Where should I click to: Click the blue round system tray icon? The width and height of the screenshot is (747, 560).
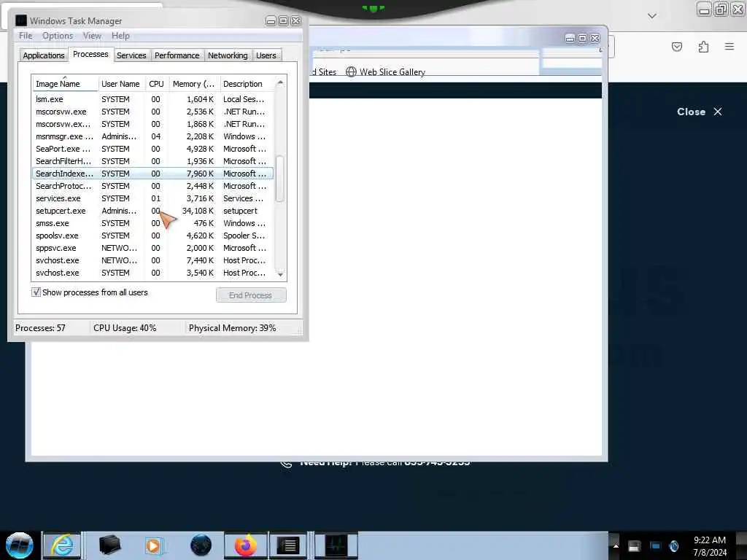point(673,546)
